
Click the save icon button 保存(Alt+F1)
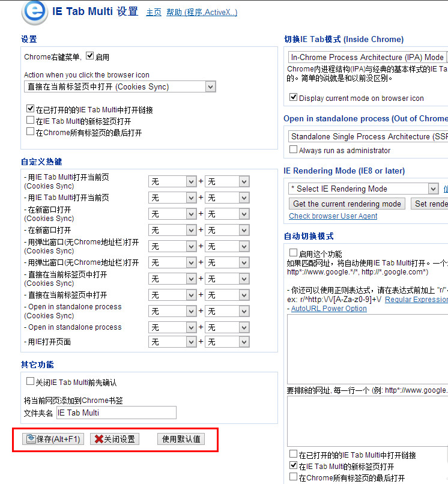[x=53, y=439]
